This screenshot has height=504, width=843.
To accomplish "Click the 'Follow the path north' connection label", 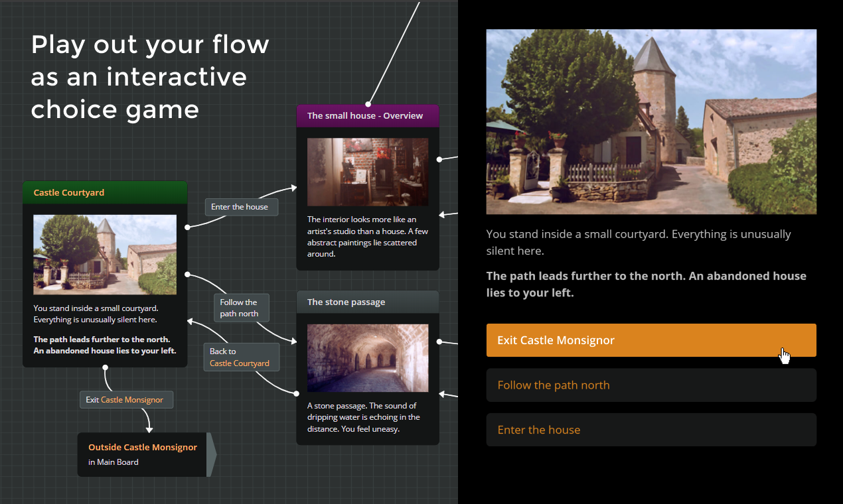I will tap(241, 308).
